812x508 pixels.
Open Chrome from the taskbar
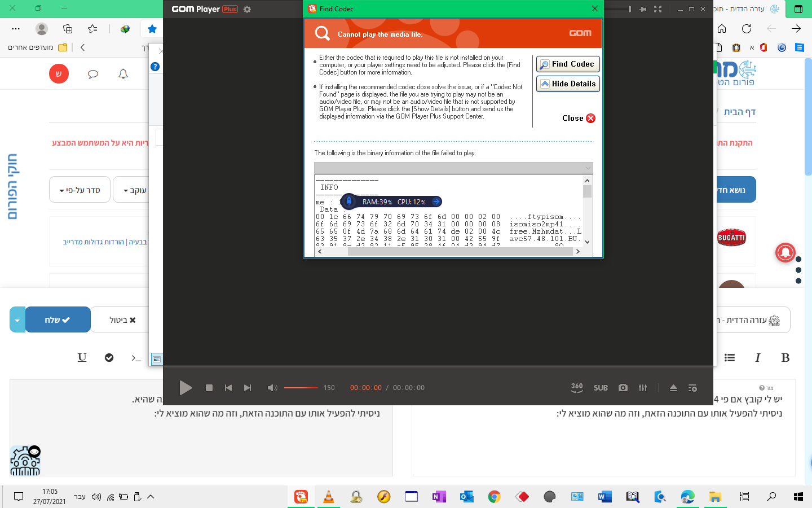494,497
